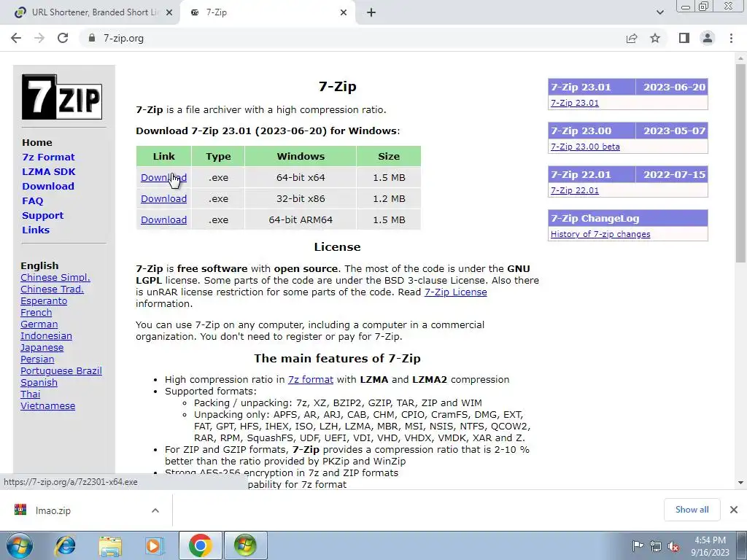The image size is (747, 560).
Task: Select the 7-Zip browser tab
Action: [x=267, y=12]
